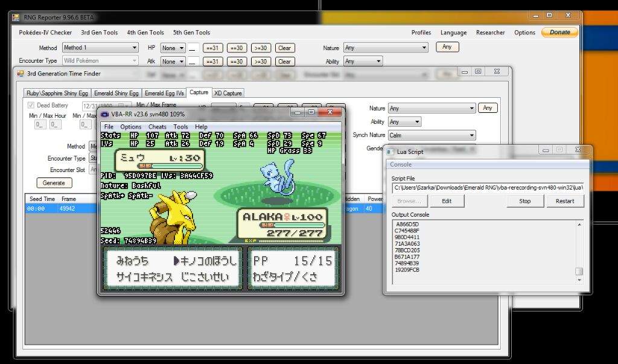Select console line 19209FCB
Viewport: 618px width, 364px height.
[x=407, y=270]
